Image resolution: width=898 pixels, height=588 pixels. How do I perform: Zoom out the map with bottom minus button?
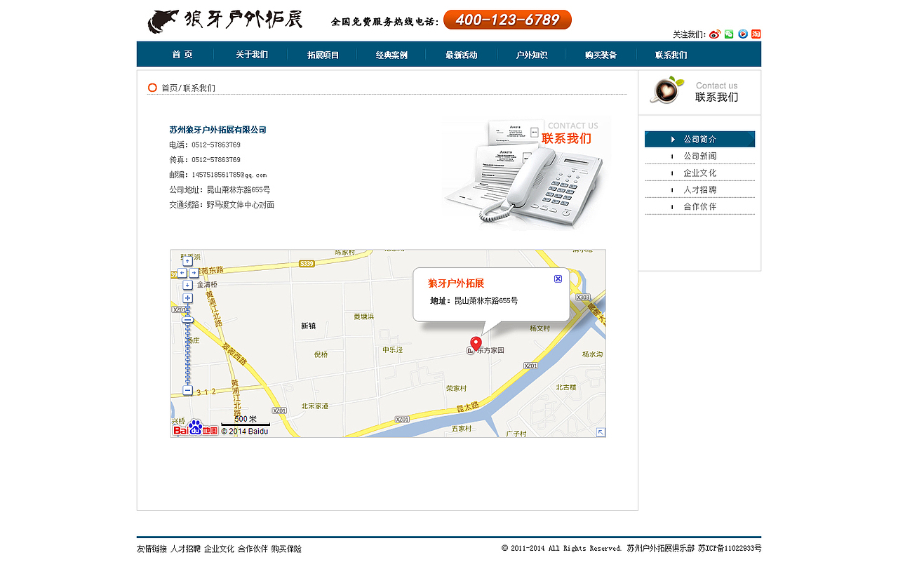click(x=187, y=390)
